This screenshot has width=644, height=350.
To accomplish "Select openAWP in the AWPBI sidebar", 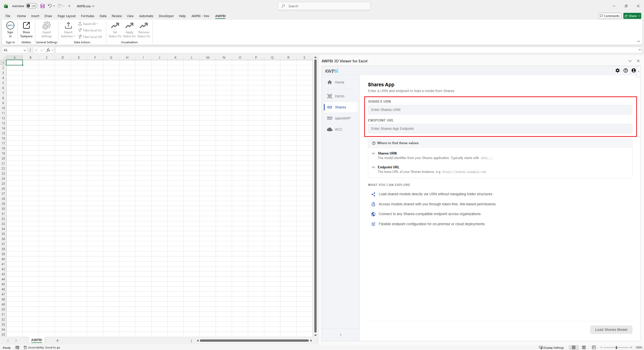I will [340, 118].
